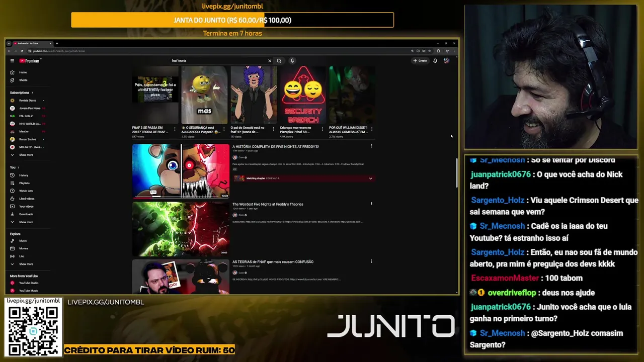Open options for FNAF 3 SE PASSA short
This screenshot has width=644, height=362.
tap(175, 129)
